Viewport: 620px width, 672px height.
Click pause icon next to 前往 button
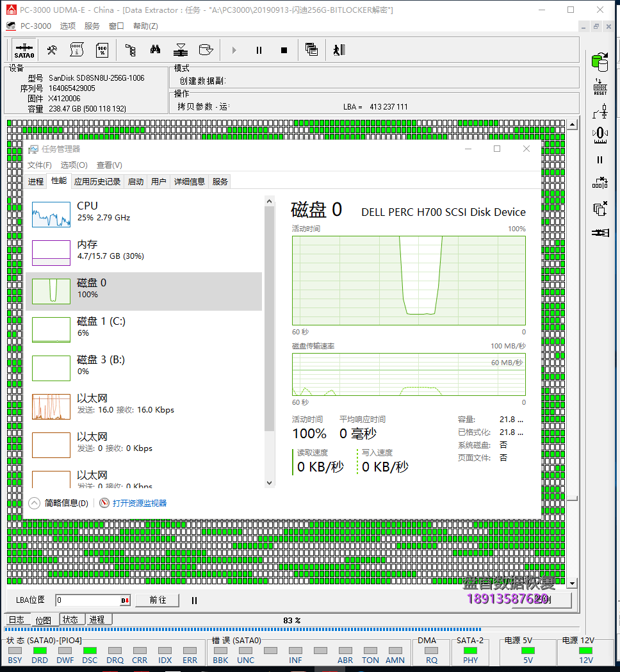(x=194, y=600)
